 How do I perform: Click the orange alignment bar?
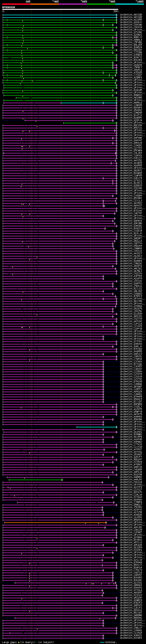point(55,522)
